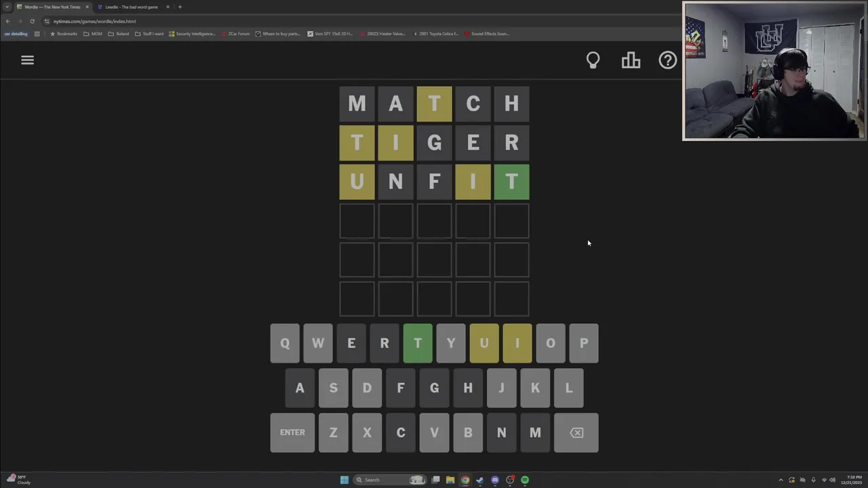Tap the dark A key
Viewport: 868px width, 488px height.
(300, 388)
